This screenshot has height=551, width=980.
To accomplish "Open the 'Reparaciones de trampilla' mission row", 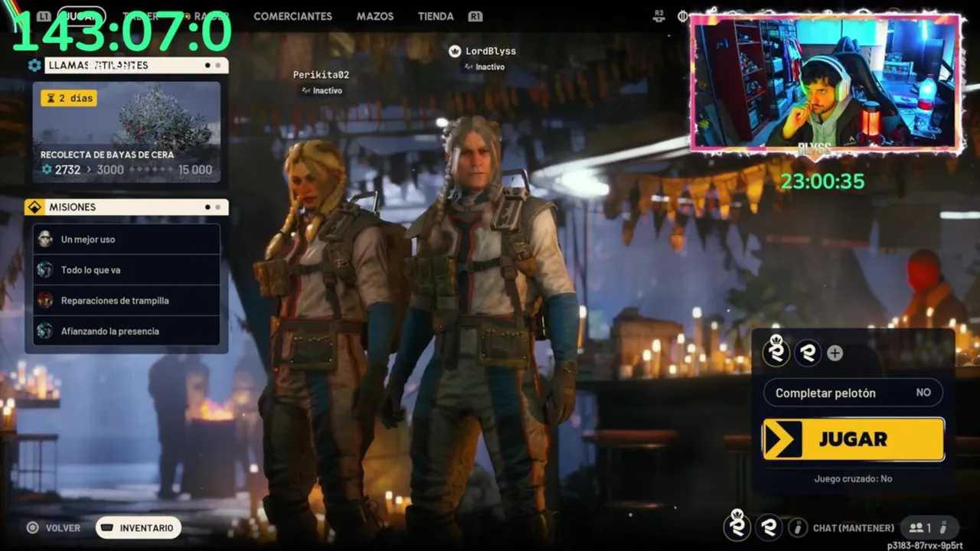I will point(126,300).
